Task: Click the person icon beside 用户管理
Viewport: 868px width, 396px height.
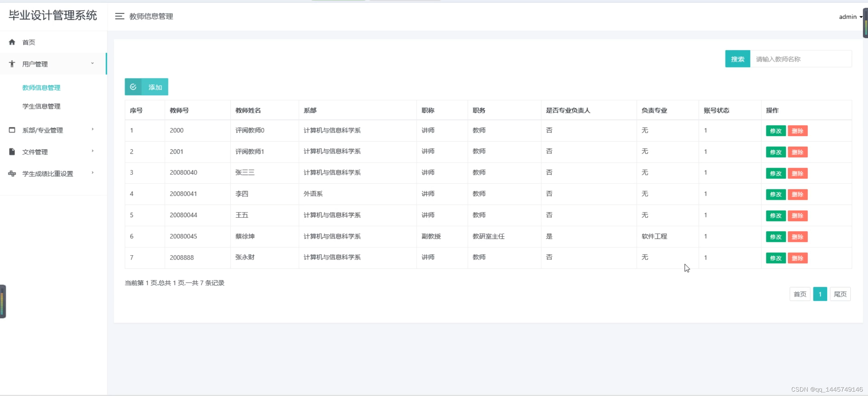Action: click(x=12, y=64)
